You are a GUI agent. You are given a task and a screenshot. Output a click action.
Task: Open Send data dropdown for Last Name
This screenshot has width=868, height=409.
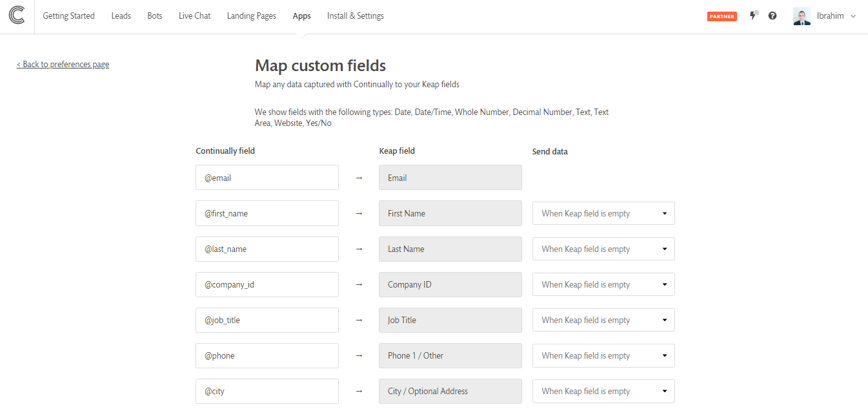tap(603, 249)
